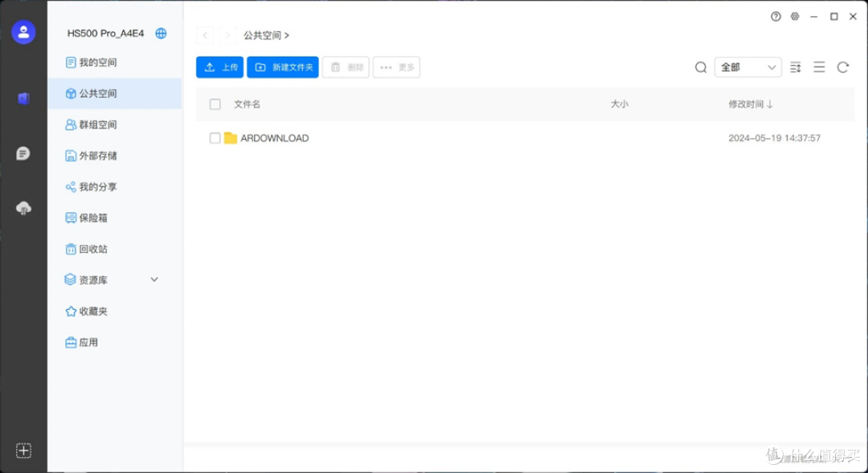Open the purple file box icon
The width and height of the screenshot is (868, 473).
pos(23,99)
